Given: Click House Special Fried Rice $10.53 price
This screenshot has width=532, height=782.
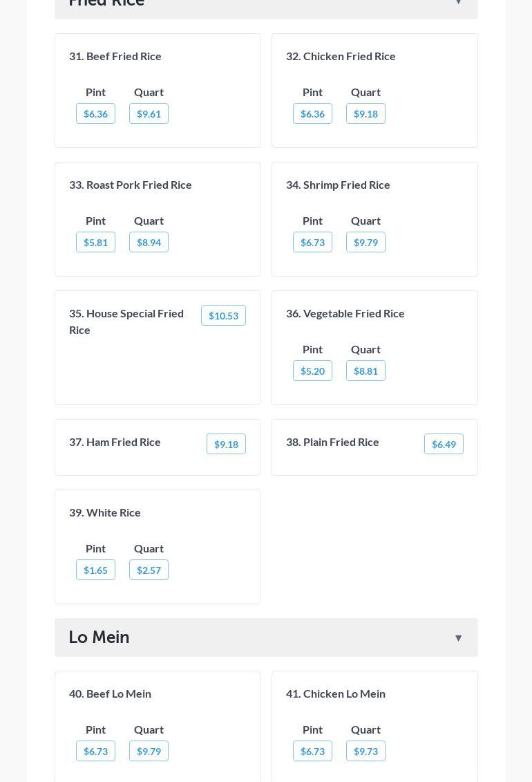Looking at the screenshot, I should tap(223, 316).
